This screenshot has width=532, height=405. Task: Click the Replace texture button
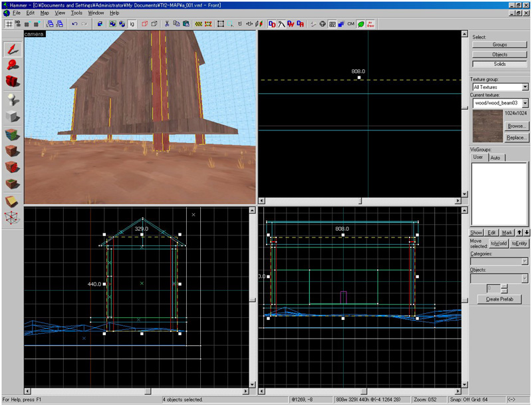[x=517, y=138]
